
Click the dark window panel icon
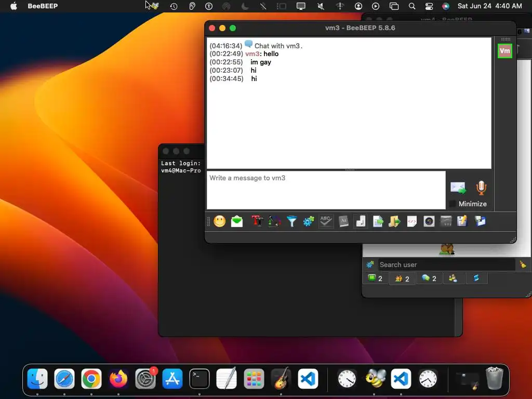[x=446, y=221]
